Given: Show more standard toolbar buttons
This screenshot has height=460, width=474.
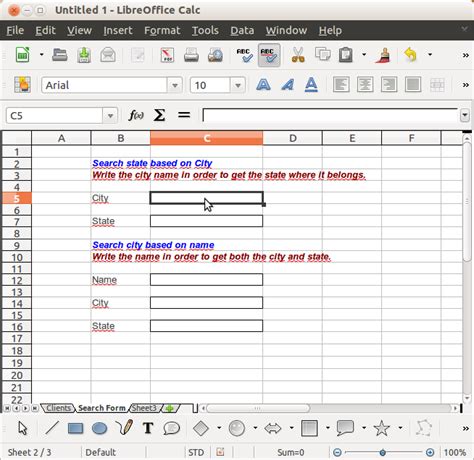Looking at the screenshot, I should 466,55.
